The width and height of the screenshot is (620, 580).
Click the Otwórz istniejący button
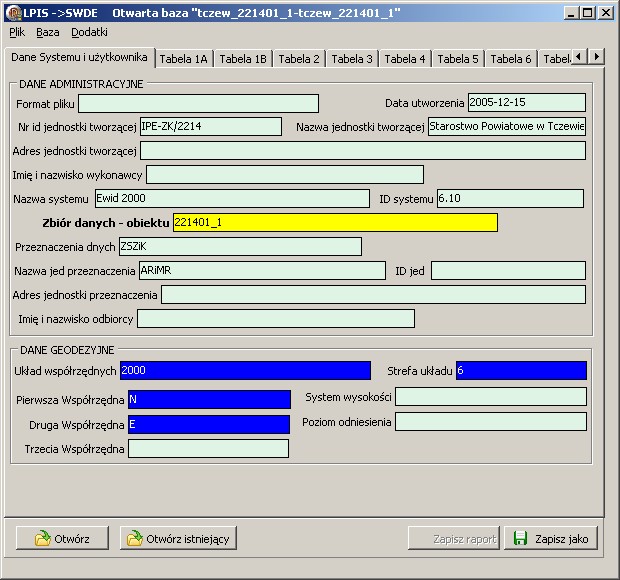coord(178,538)
